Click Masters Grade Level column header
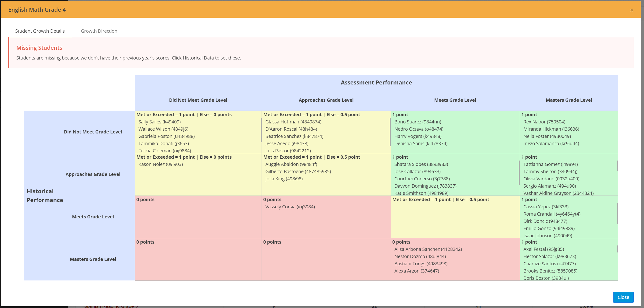The width and height of the screenshot is (644, 308). pos(568,100)
